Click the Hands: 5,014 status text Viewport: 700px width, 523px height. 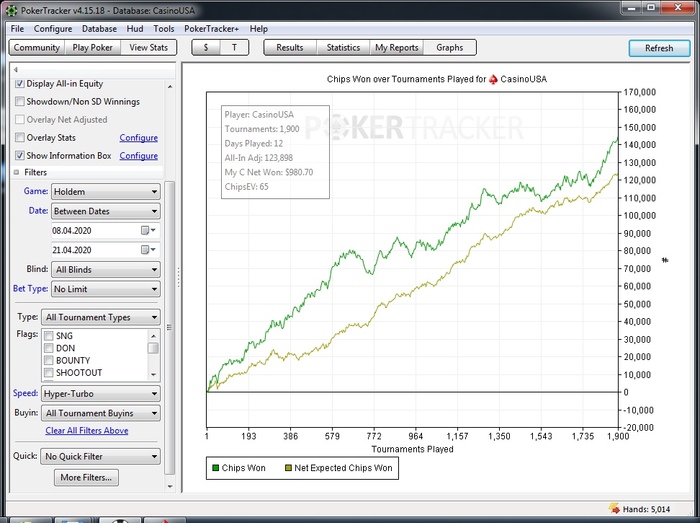point(646,509)
